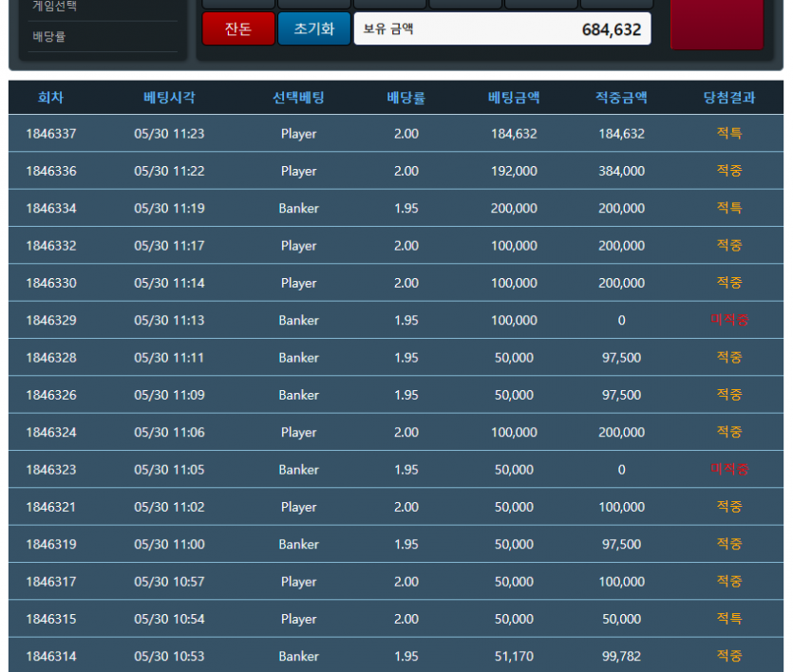Screen dimensions: 793x672
Task: Select round number 1846328
Action: 51,358
